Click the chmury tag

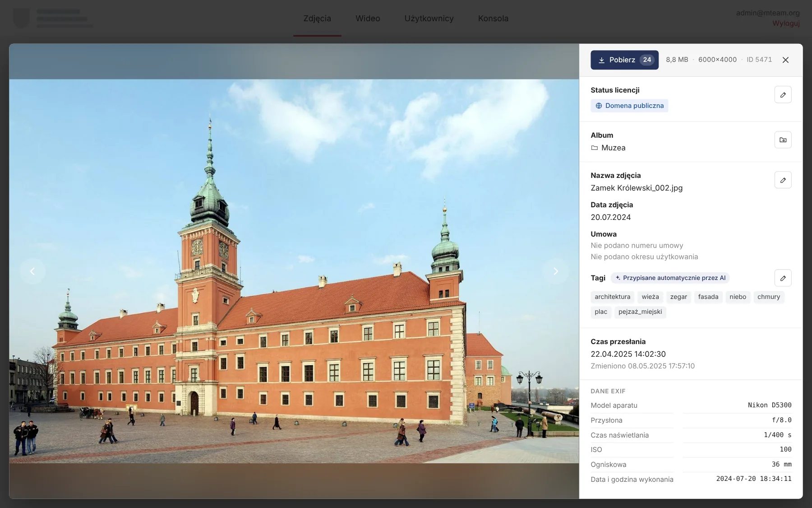click(x=769, y=297)
